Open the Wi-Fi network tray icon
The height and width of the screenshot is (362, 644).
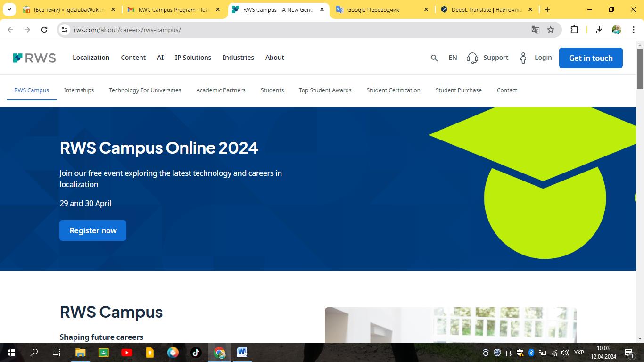coord(554,353)
